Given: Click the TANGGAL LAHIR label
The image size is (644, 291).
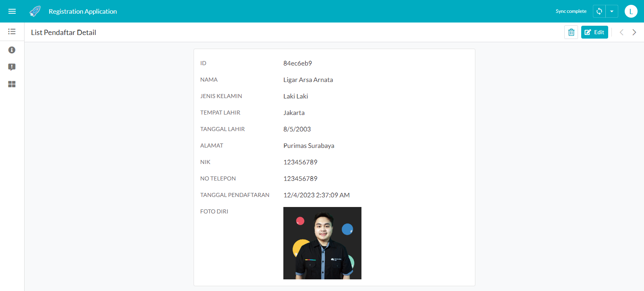Looking at the screenshot, I should point(222,129).
